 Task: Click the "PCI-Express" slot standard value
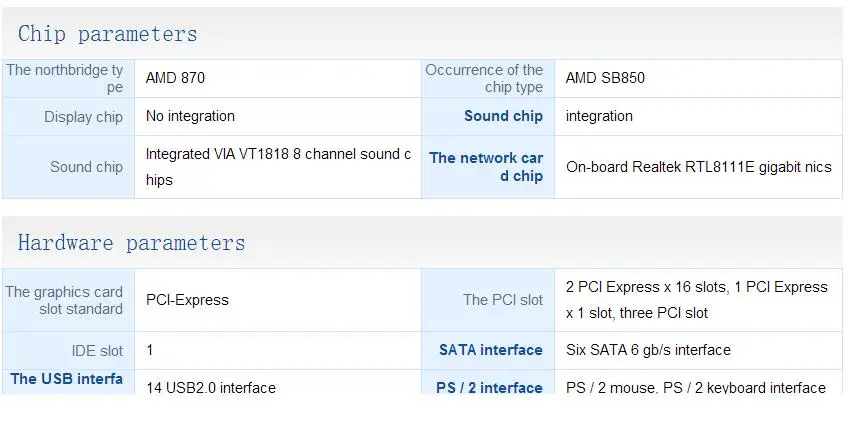[187, 300]
